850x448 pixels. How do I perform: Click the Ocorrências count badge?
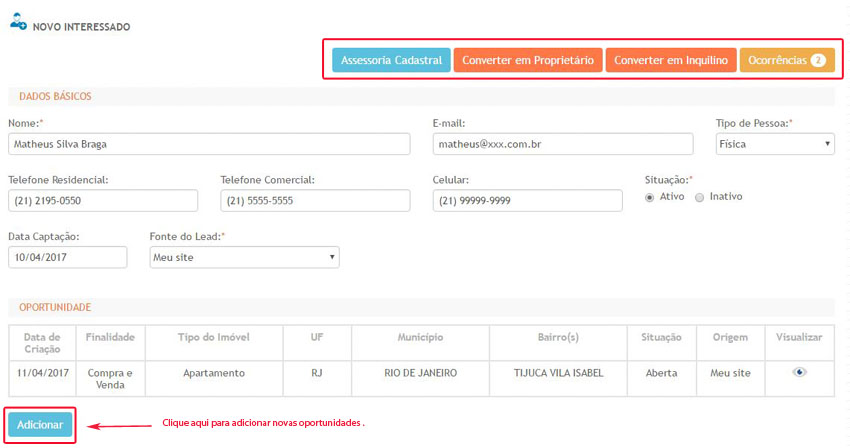(817, 60)
